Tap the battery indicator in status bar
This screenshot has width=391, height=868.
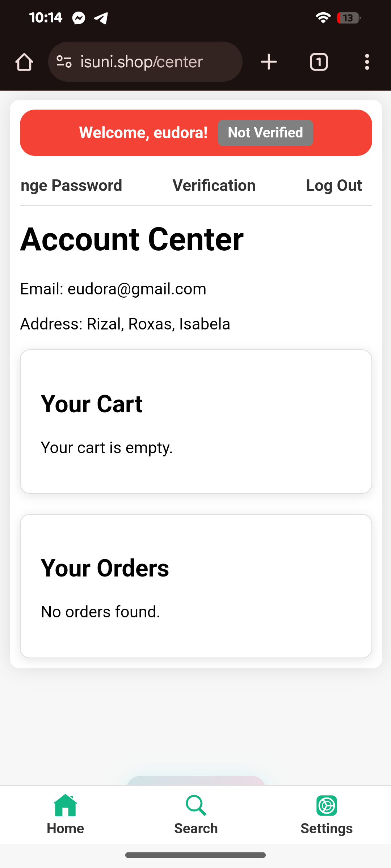[348, 18]
